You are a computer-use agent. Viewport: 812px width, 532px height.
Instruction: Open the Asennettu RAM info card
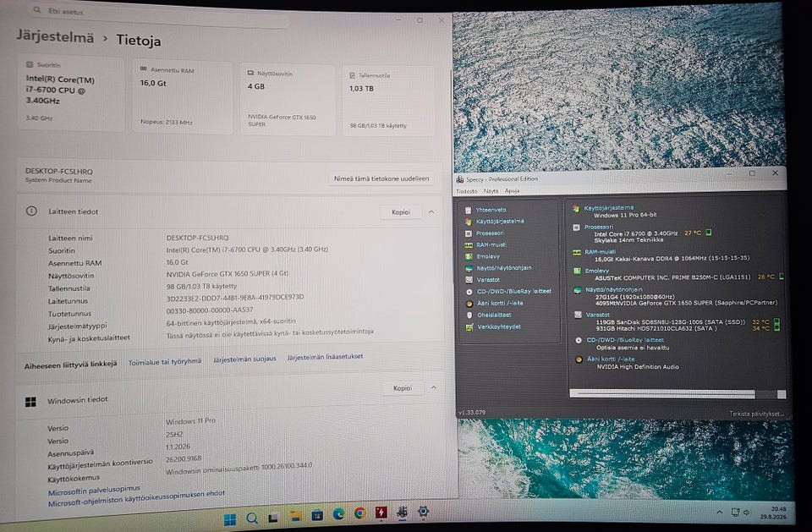183,96
